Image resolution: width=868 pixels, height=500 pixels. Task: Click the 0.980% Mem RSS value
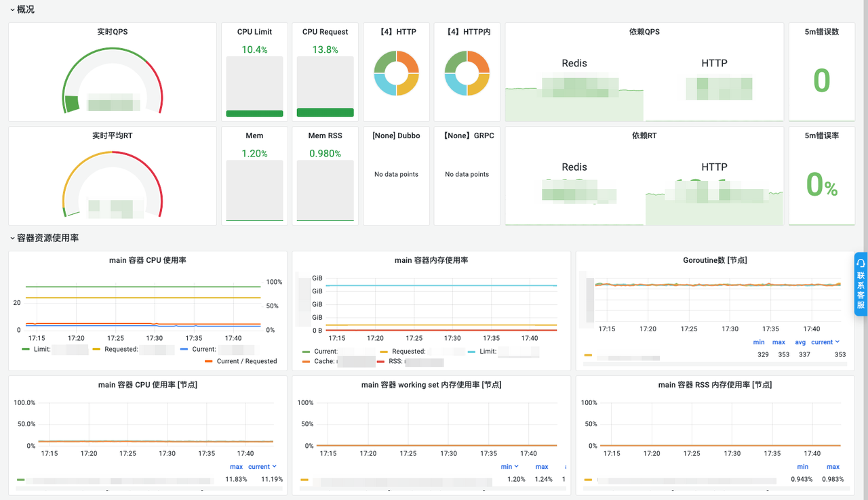[x=325, y=153]
